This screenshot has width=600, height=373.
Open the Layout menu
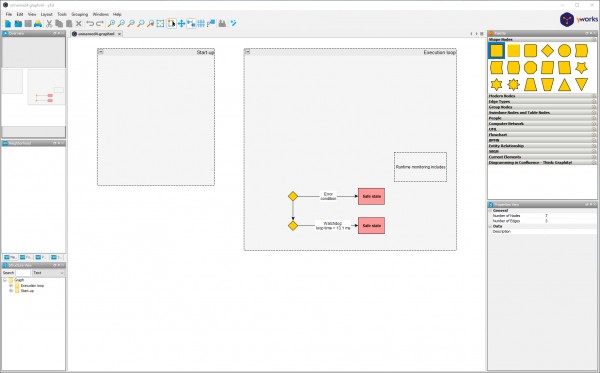click(x=46, y=14)
